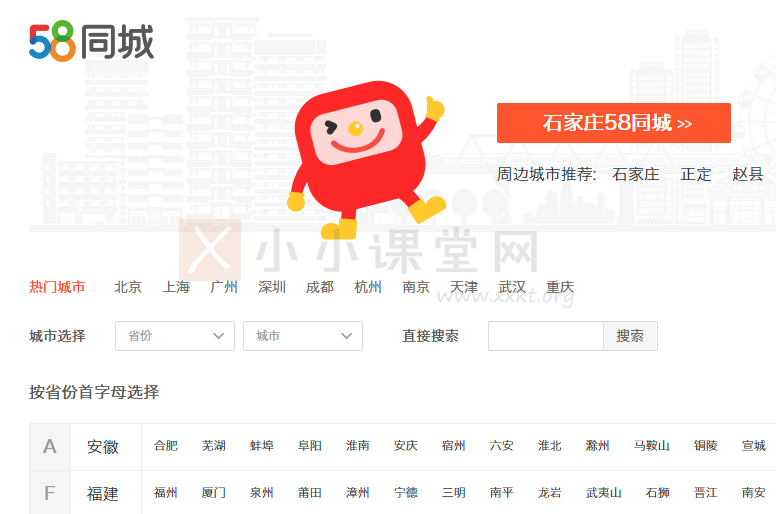The image size is (776, 514).
Task: Choose hot city 南京
Action: [416, 287]
